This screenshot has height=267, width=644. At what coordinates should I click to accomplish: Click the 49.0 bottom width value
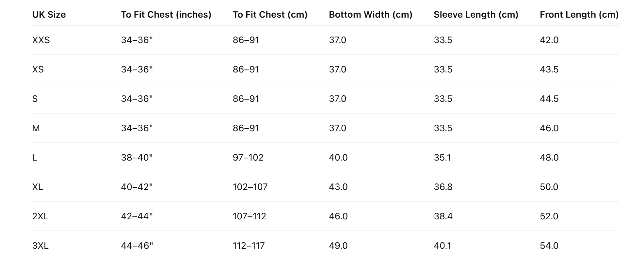(x=338, y=246)
